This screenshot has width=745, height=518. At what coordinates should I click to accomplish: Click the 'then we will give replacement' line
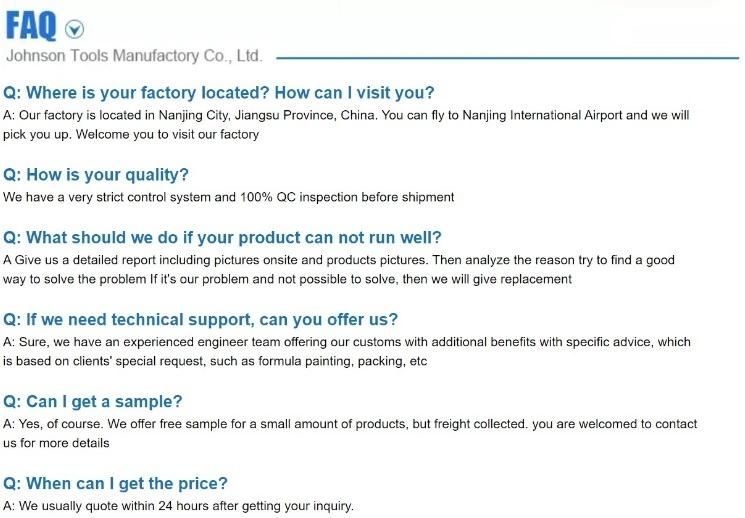click(x=287, y=279)
